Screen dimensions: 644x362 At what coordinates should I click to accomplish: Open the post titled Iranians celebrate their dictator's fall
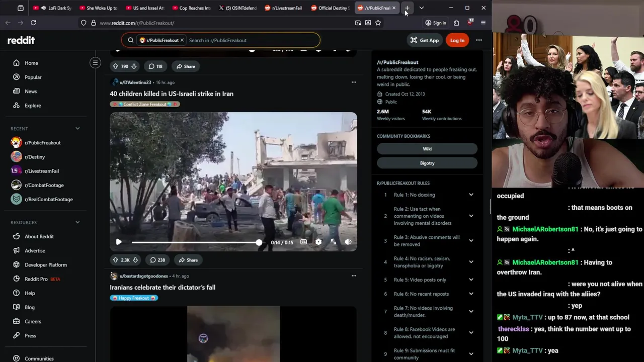tap(163, 287)
